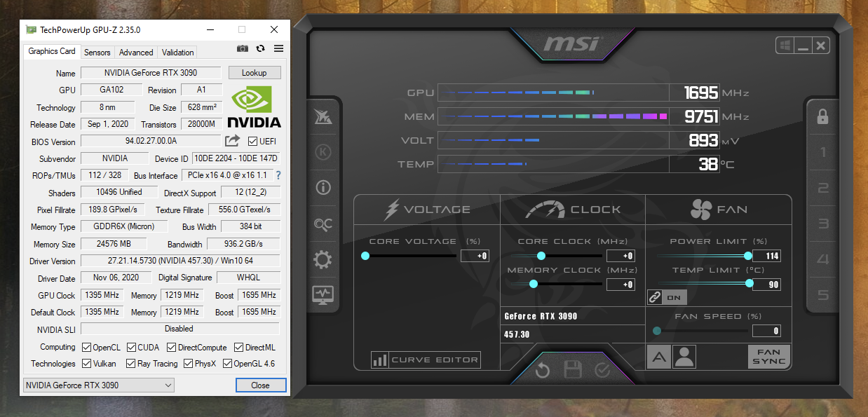Toggle the PhysX checkbox
Screen dimensions: 868x417
[188, 364]
